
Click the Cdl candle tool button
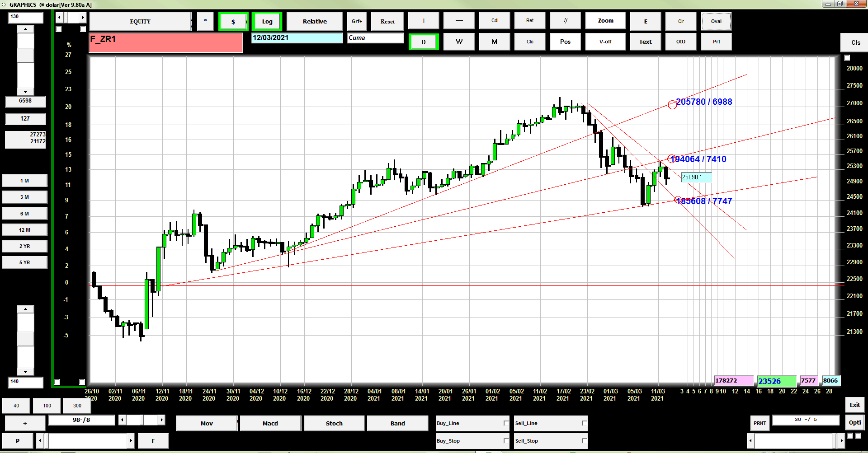(x=495, y=21)
